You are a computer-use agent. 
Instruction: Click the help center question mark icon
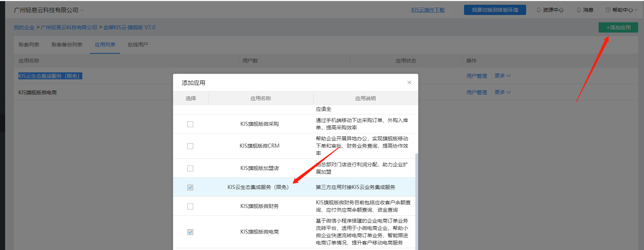(608, 10)
